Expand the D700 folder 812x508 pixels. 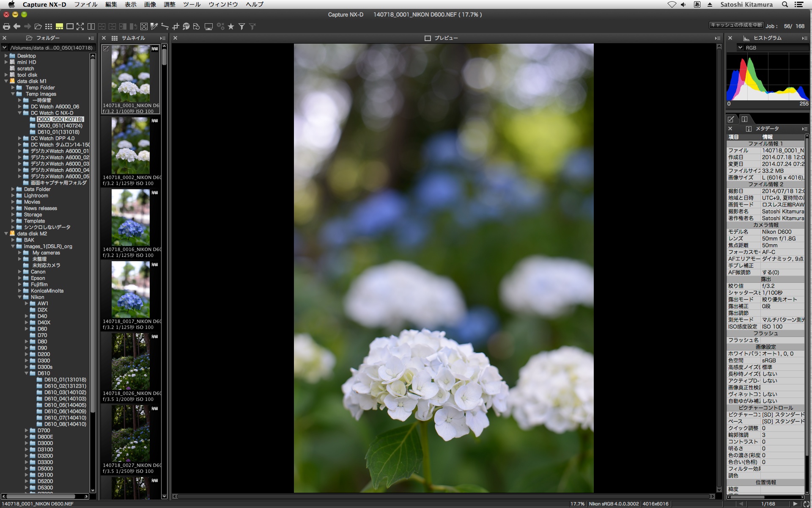tap(27, 431)
